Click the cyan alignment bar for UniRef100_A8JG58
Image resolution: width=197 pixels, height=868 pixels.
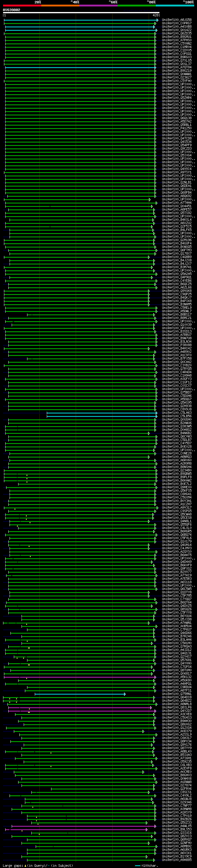point(81,20)
